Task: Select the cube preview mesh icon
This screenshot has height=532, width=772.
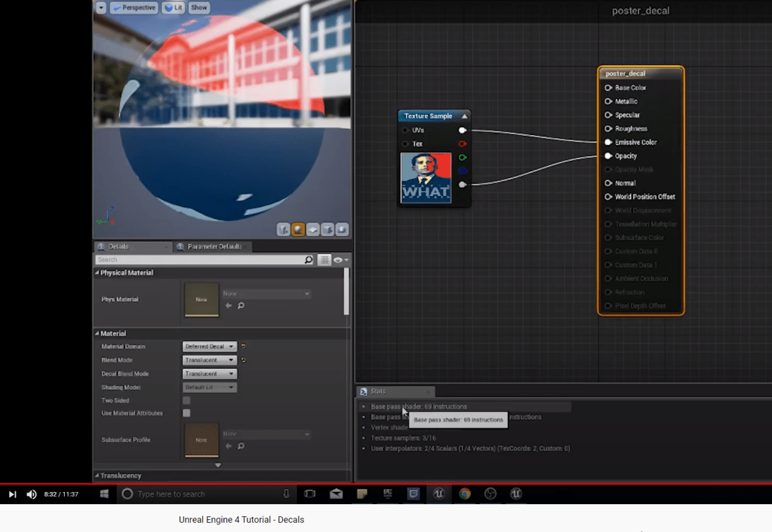Action: (328, 229)
